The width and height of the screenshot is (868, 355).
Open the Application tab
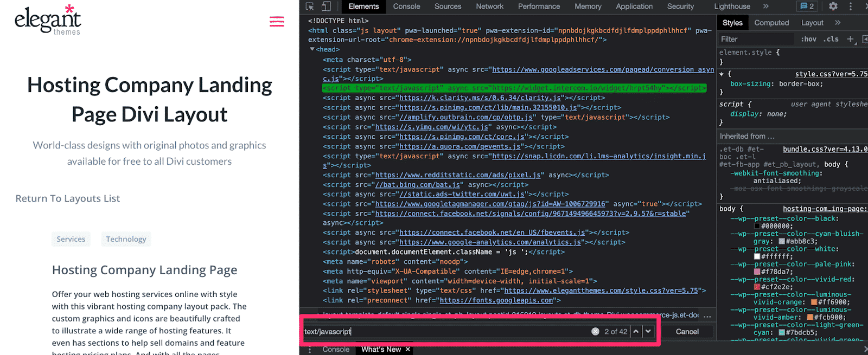634,7
